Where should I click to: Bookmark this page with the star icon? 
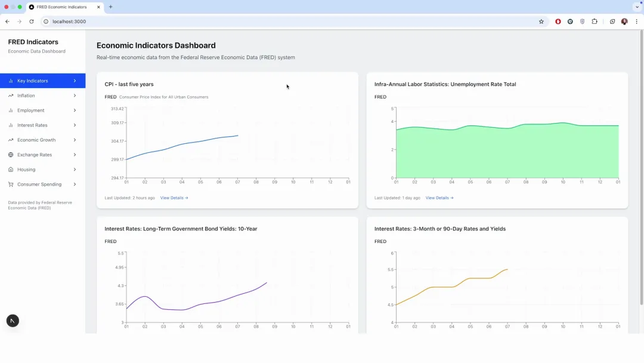tap(541, 21)
